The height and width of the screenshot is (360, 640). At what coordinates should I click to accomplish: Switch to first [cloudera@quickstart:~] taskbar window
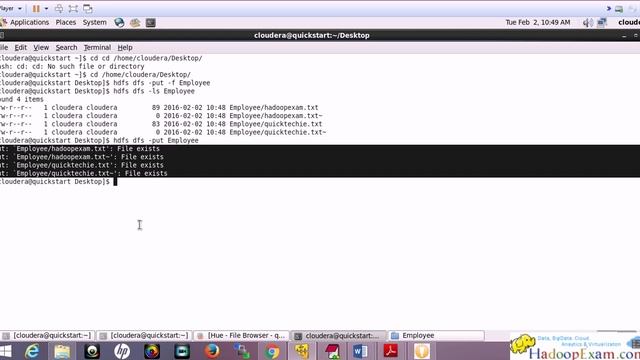tap(47, 336)
